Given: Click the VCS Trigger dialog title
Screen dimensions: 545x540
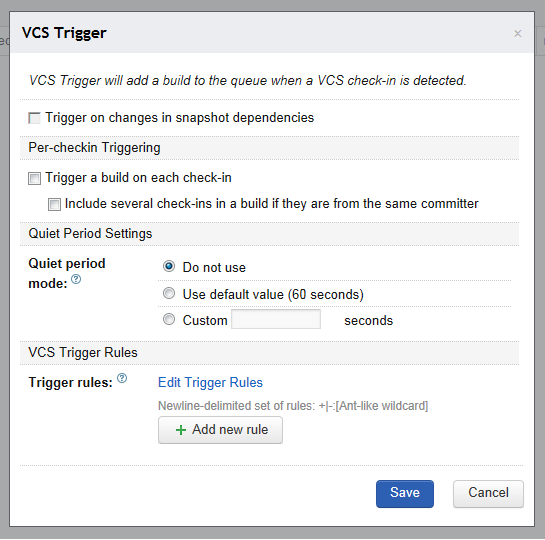Looking at the screenshot, I should pos(64,33).
